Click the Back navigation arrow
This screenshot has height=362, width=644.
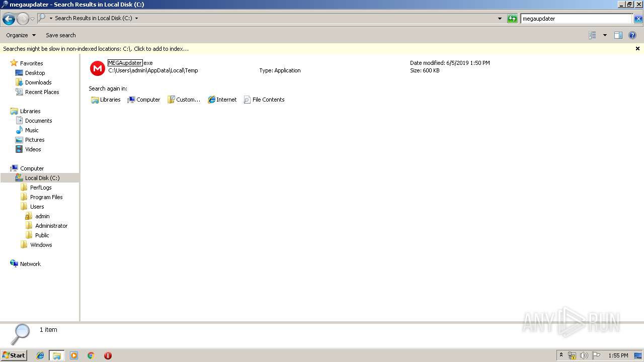pyautogui.click(x=9, y=19)
